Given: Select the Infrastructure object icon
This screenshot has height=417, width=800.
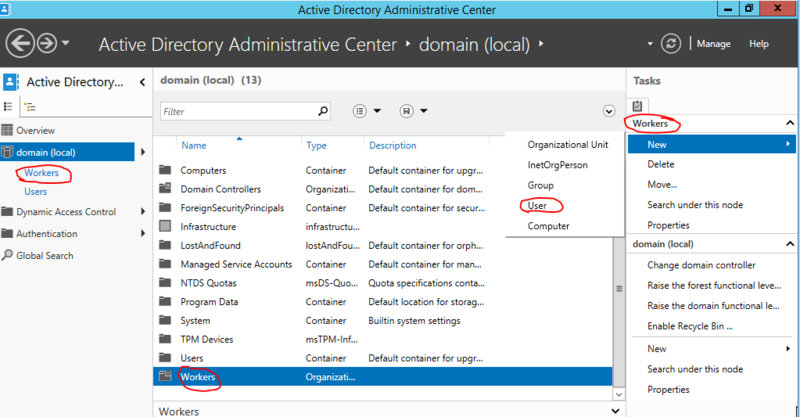Looking at the screenshot, I should coord(165,226).
